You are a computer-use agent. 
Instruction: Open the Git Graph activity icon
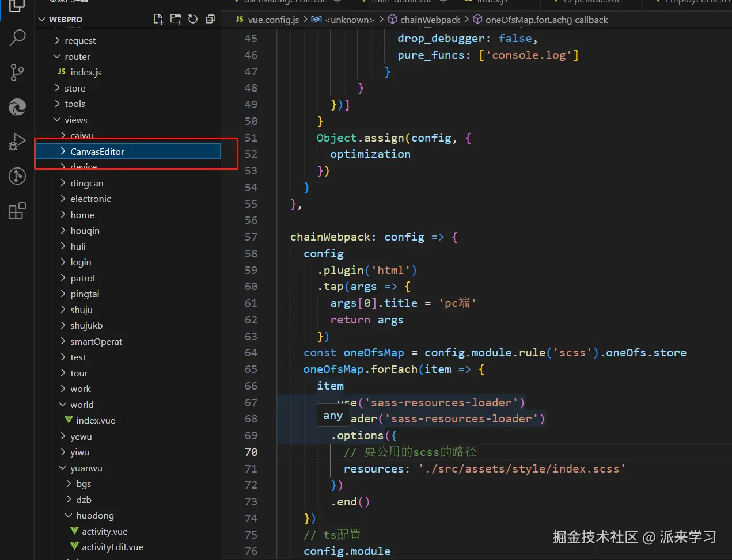coord(17,176)
